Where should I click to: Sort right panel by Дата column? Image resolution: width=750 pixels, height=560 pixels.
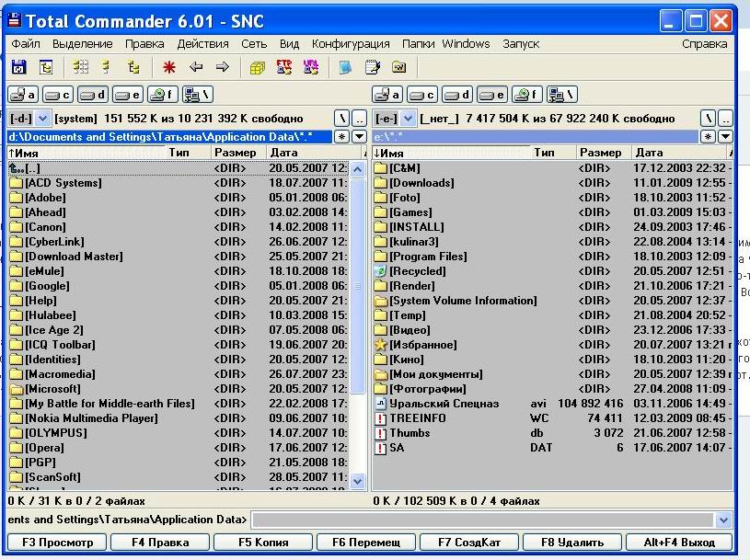pyautogui.click(x=679, y=153)
